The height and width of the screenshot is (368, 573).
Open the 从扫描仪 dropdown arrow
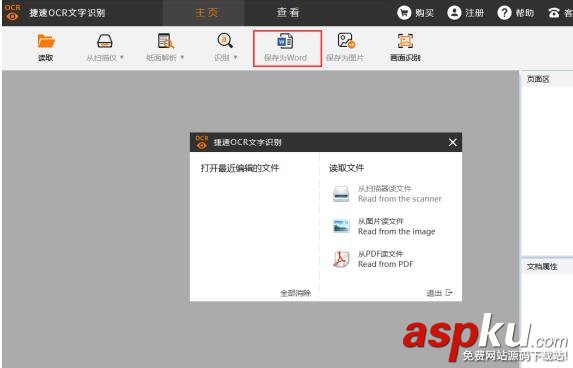(x=122, y=57)
